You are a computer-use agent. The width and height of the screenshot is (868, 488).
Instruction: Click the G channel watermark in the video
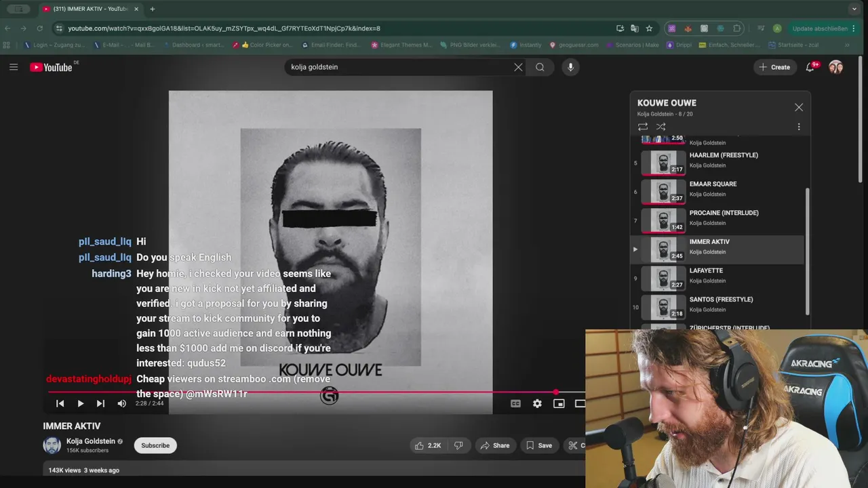pyautogui.click(x=329, y=396)
